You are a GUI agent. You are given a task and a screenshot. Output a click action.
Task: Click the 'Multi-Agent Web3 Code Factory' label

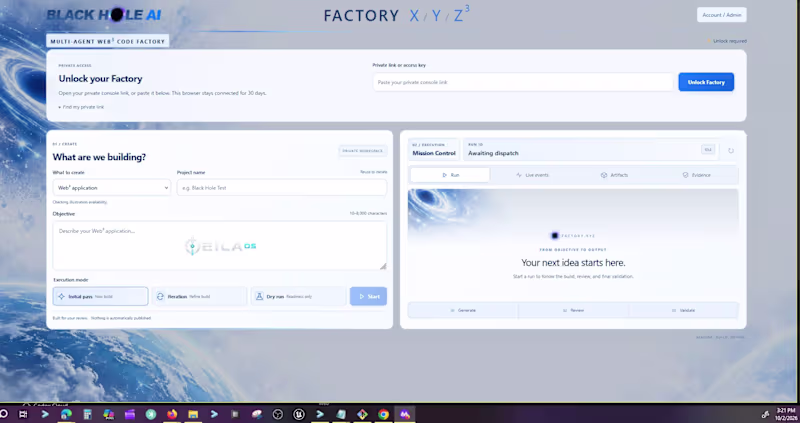(108, 41)
